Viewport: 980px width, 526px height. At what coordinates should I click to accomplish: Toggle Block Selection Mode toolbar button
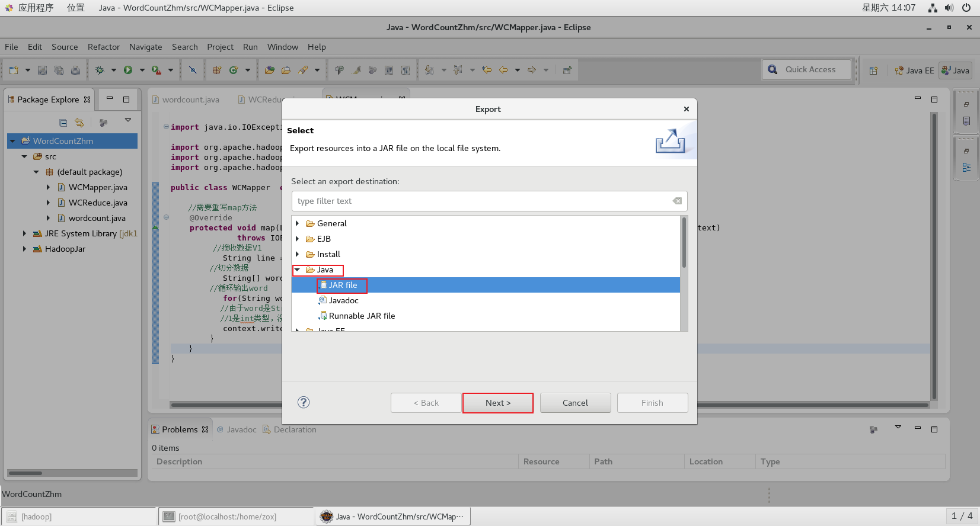(389, 70)
